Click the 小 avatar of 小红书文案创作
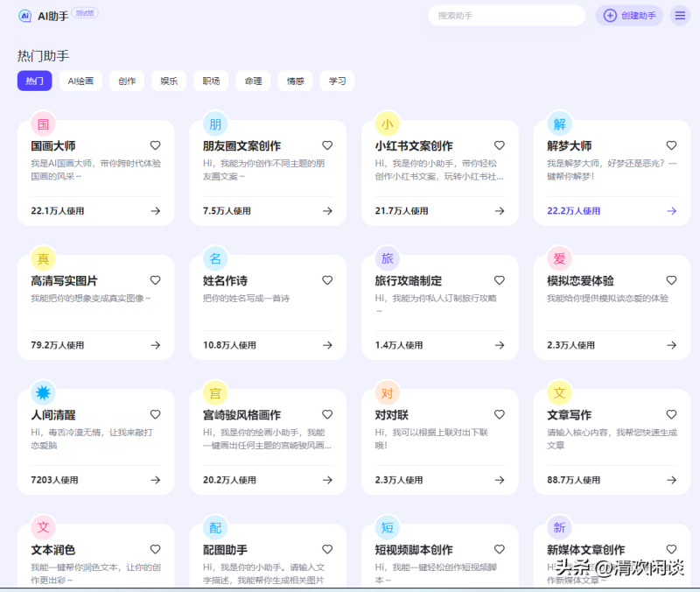This screenshot has height=592, width=700. coord(388,123)
